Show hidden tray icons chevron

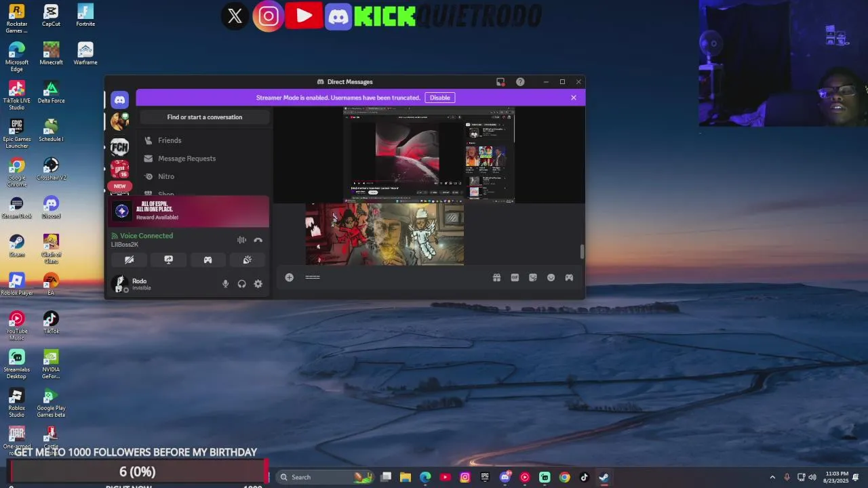772,477
